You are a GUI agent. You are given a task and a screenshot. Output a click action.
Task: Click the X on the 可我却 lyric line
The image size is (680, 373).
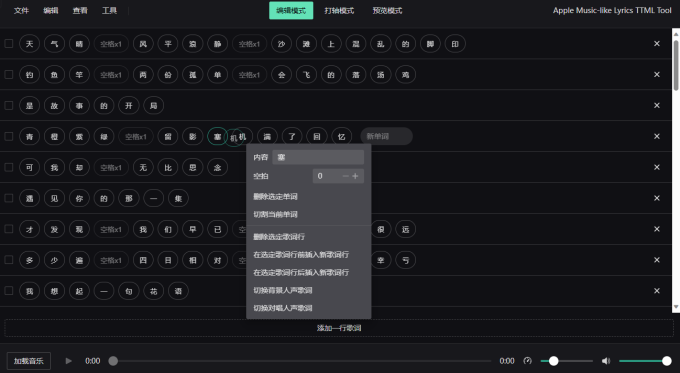coord(657,167)
